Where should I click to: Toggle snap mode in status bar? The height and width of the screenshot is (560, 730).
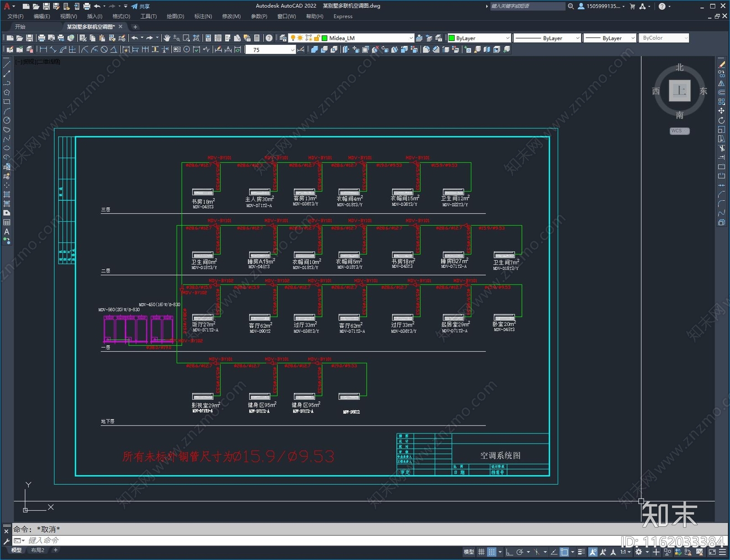491,552
